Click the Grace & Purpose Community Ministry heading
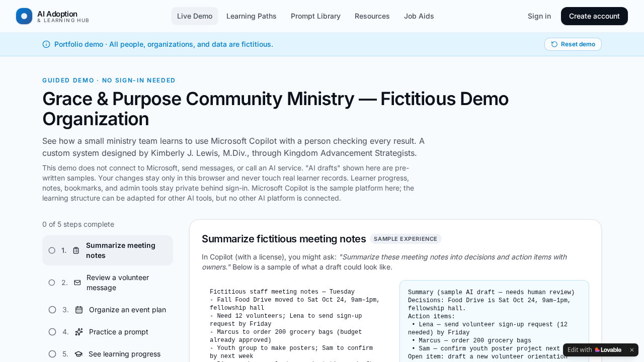The height and width of the screenshot is (362, 644). point(276,109)
